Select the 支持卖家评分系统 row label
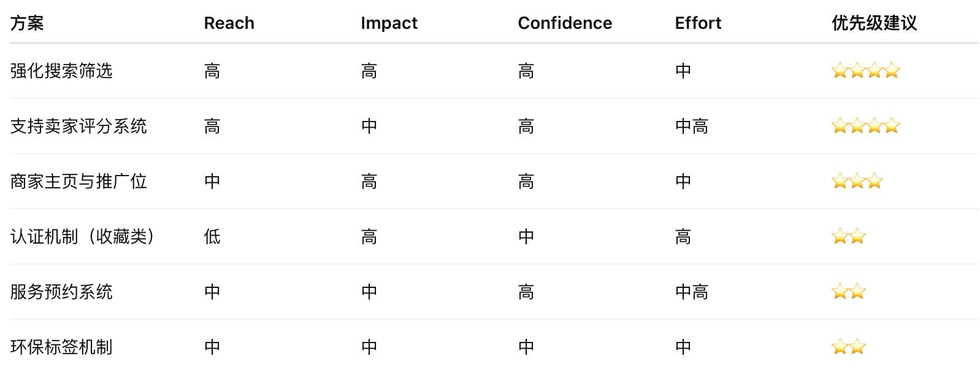Image resolution: width=980 pixels, height=372 pixels. point(78,126)
